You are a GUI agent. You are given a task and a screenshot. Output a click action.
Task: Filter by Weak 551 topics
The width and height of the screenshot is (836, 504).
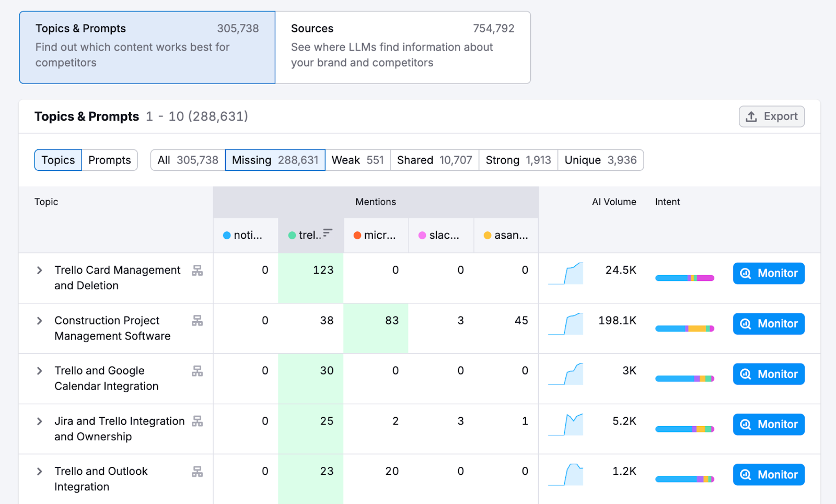357,160
